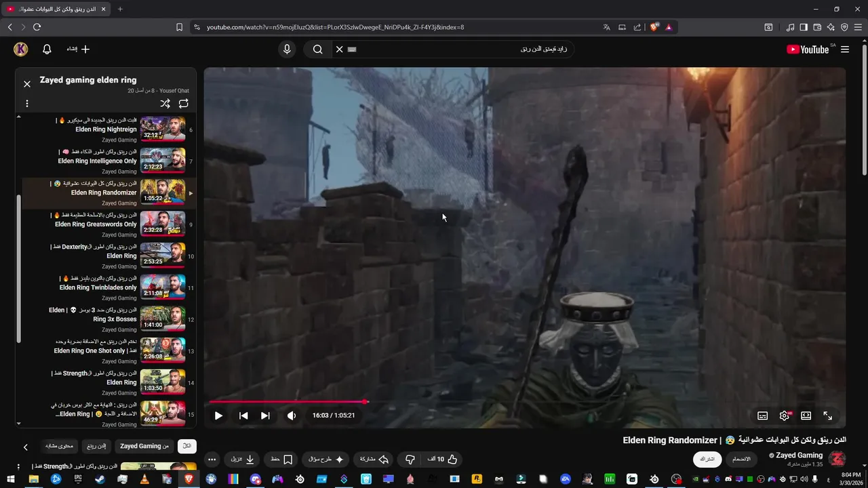Open Leo AI sparkle icon
The height and width of the screenshot is (488, 868).
831,27
